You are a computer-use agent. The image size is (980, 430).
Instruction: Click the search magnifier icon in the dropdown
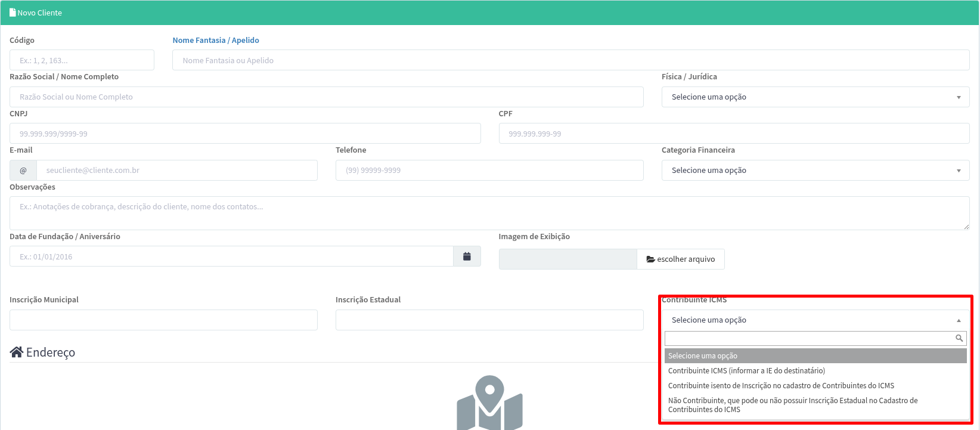pos(959,338)
